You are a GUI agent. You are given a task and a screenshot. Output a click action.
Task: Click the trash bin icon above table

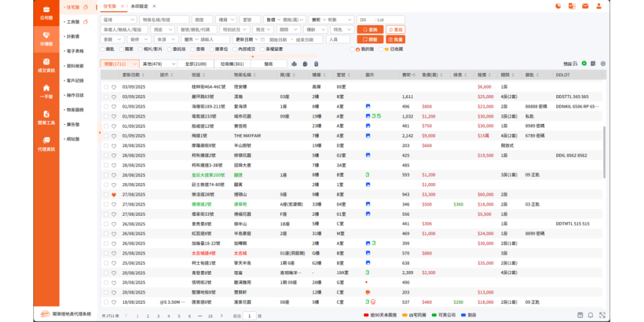click(x=316, y=64)
